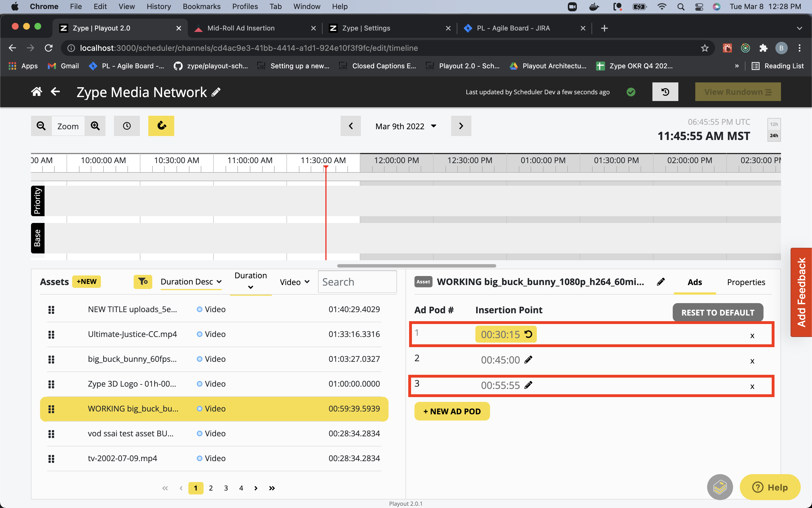This screenshot has height=508, width=812.
Task: Grab drag handle for NEW TITLE uploads row
Action: click(x=51, y=309)
